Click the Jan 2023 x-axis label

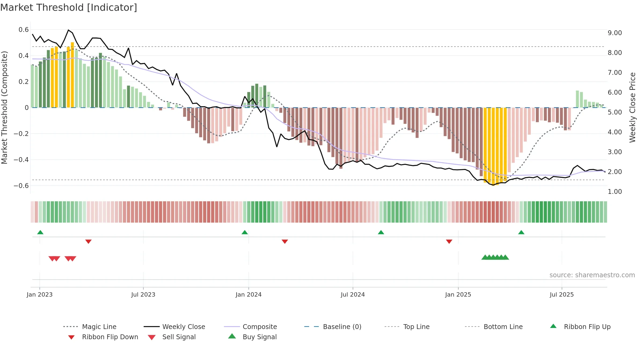[40, 294]
